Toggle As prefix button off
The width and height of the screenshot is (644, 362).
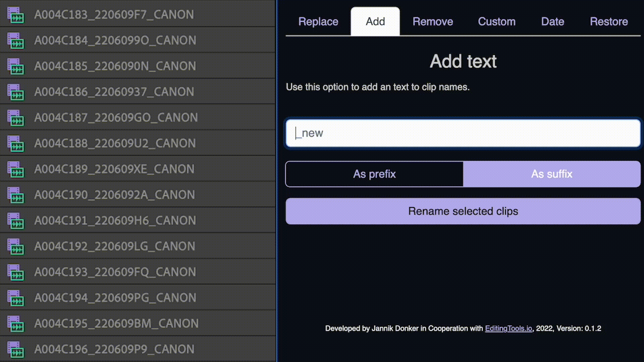(375, 174)
